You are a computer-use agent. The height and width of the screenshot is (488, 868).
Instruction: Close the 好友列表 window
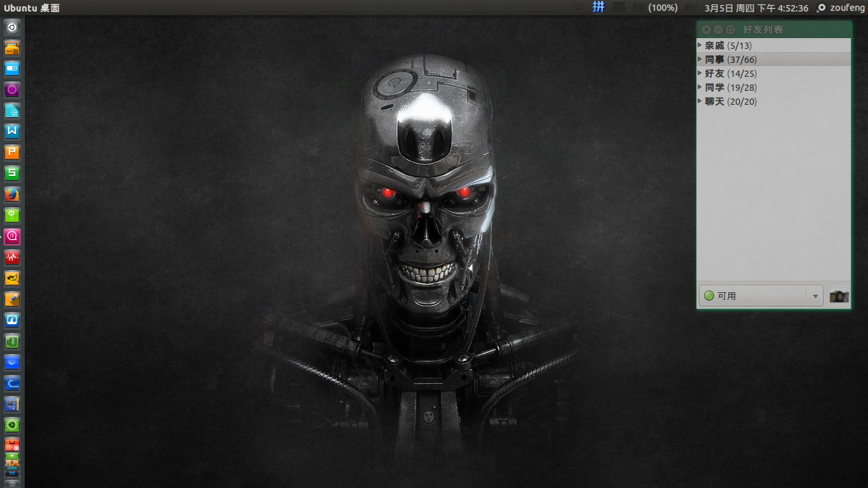pos(707,29)
